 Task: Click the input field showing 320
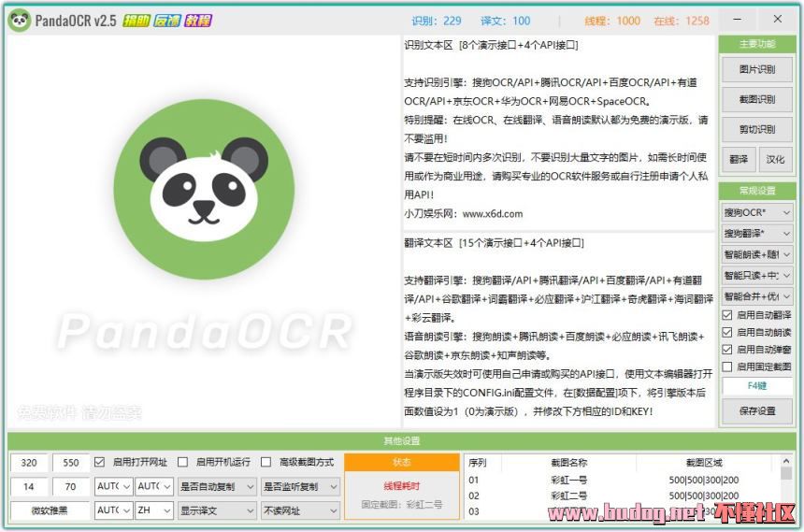tap(29, 462)
